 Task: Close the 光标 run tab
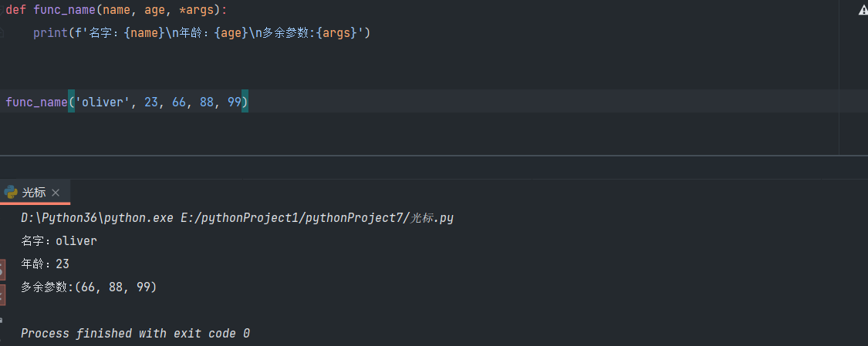tap(56, 193)
